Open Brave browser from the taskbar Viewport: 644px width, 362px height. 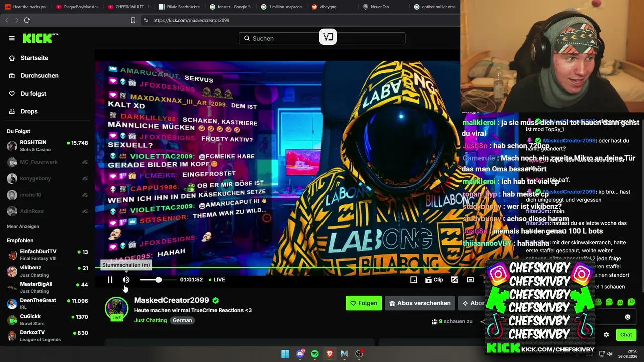[x=330, y=354]
